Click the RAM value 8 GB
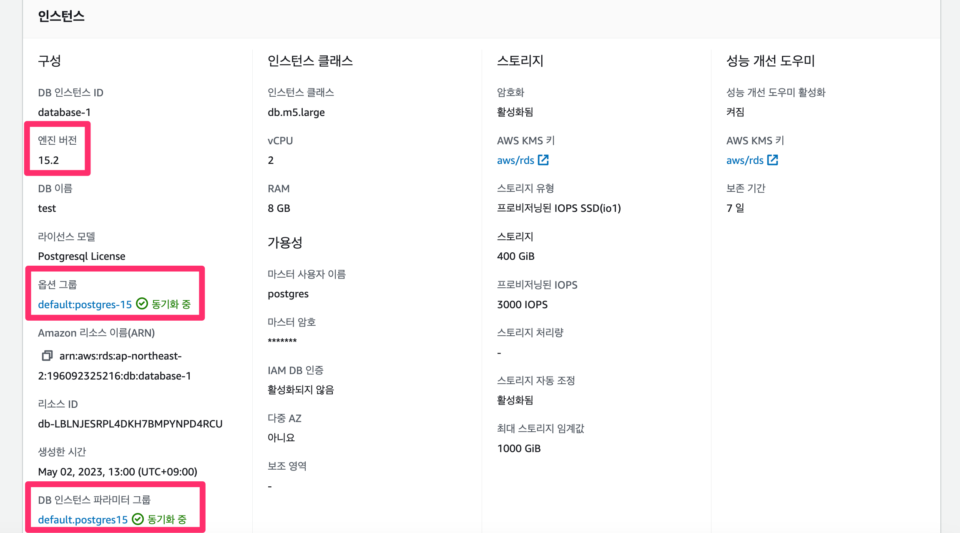 click(279, 208)
